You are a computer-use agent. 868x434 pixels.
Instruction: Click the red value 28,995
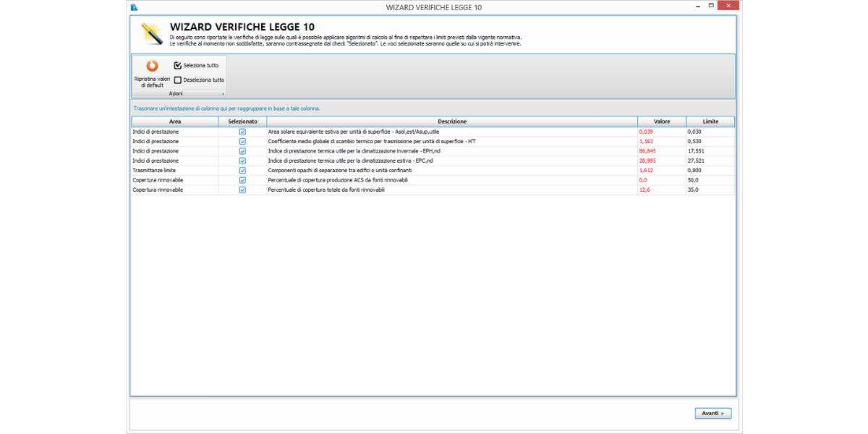coord(647,161)
